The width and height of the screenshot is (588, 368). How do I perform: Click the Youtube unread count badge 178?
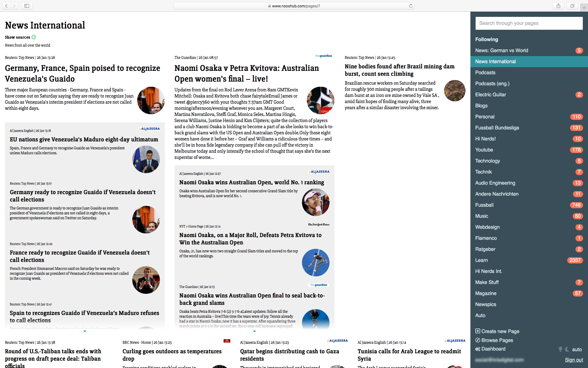[x=576, y=150]
